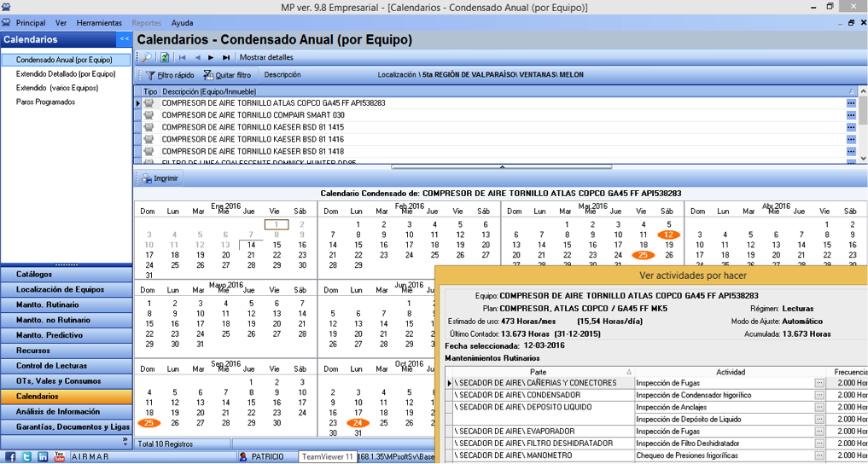Go to previous record navigation arrow
The width and height of the screenshot is (868, 464).
tap(197, 57)
